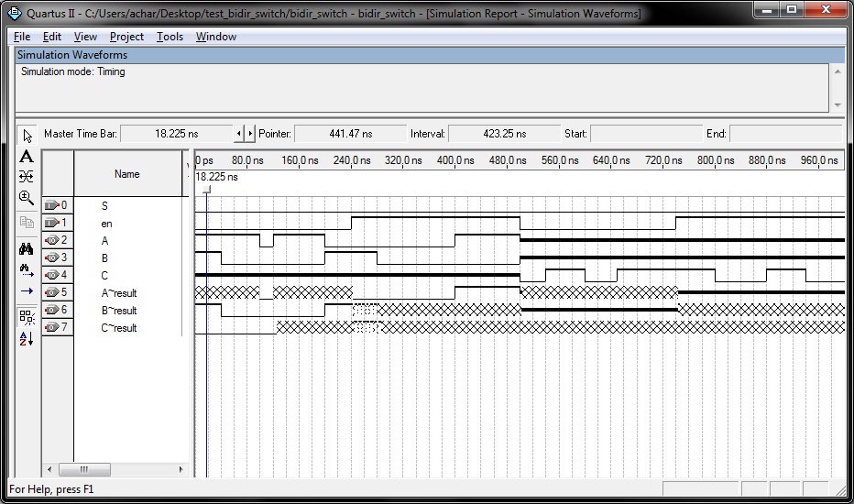This screenshot has width=854, height=504.
Task: Open the File menu
Action: pos(22,37)
